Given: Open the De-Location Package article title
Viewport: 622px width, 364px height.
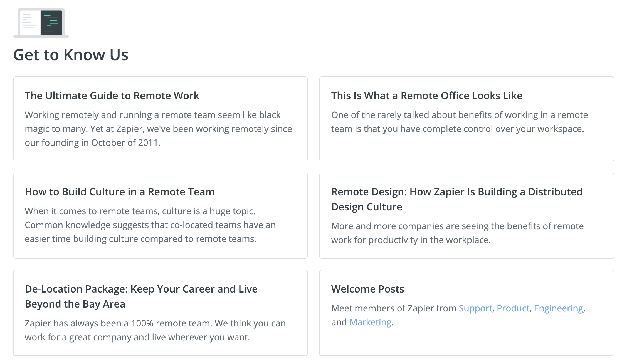Looking at the screenshot, I should 141,296.
